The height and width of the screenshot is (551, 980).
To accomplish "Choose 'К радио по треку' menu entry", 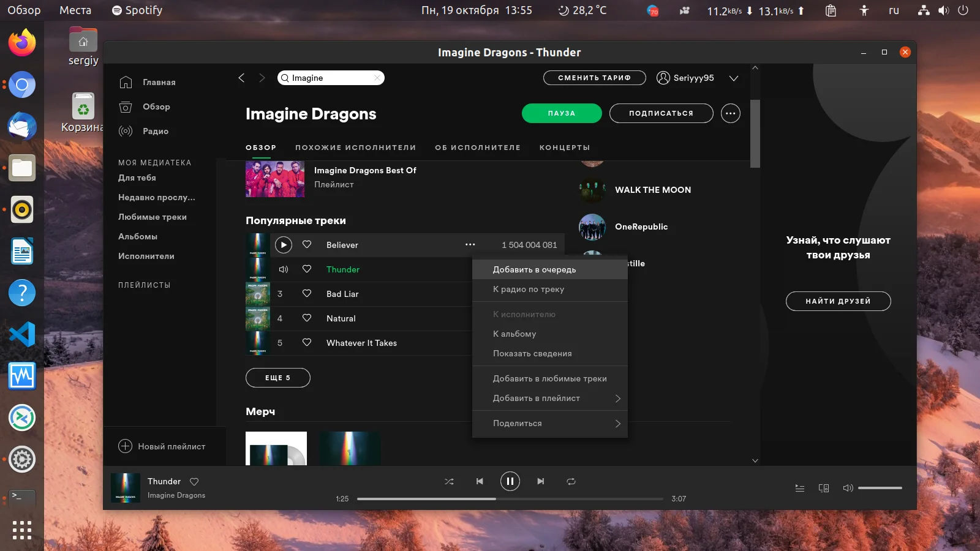I will (550, 289).
